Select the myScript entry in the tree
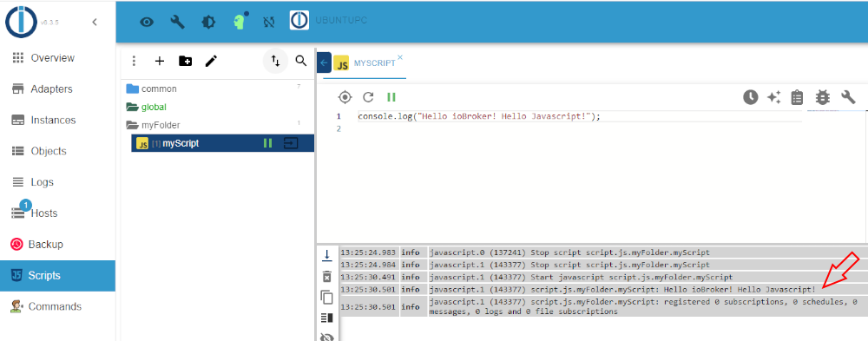868x341 pixels. [222, 143]
